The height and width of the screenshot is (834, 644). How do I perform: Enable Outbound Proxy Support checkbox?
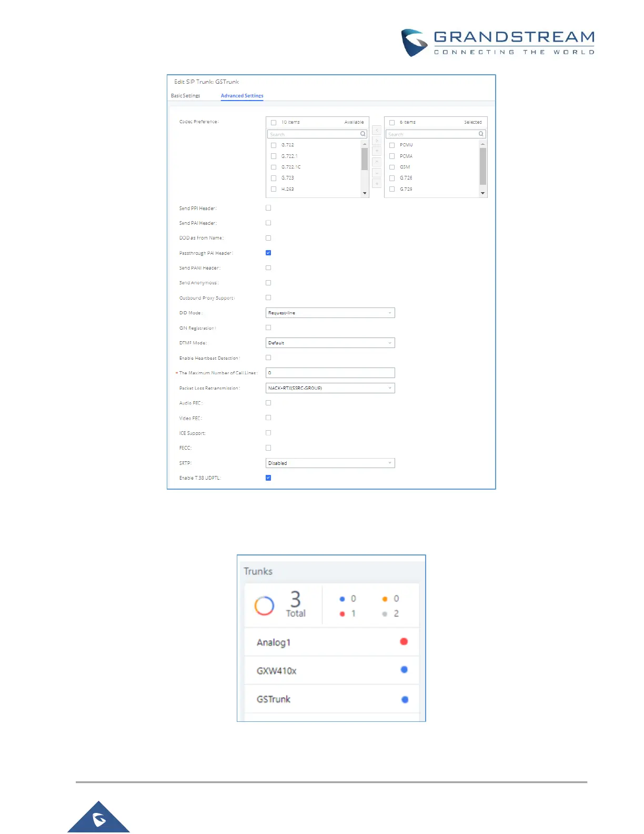tap(268, 297)
